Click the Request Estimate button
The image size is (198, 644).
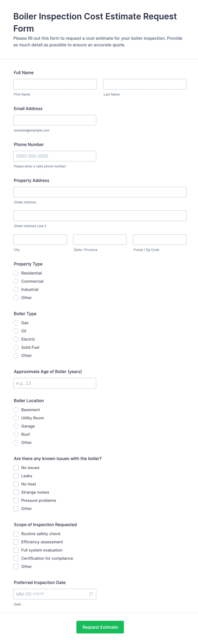point(100,627)
